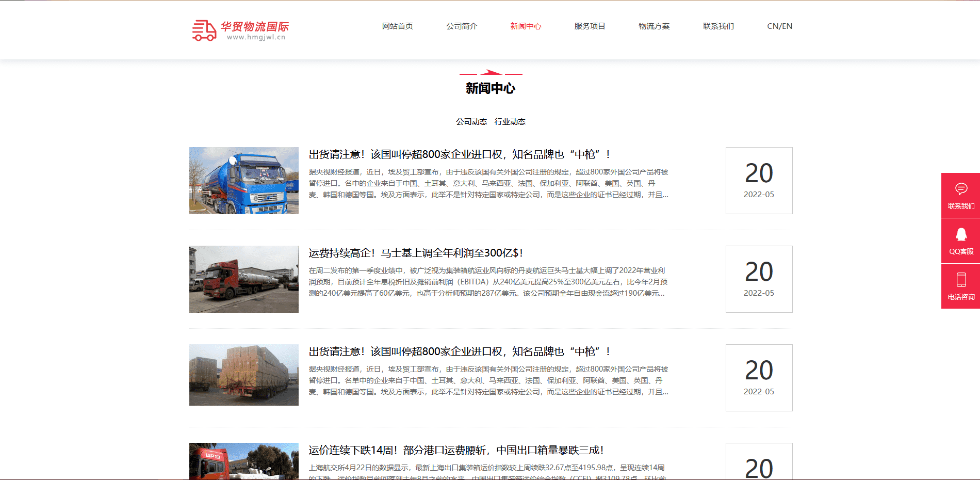Open article about 马士基 profit increase
980x480 pixels.
416,253
